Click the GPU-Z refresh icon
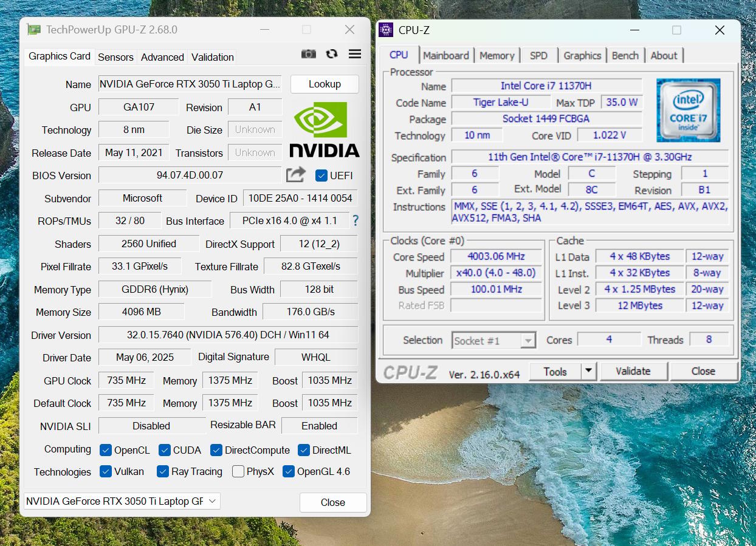 332,54
